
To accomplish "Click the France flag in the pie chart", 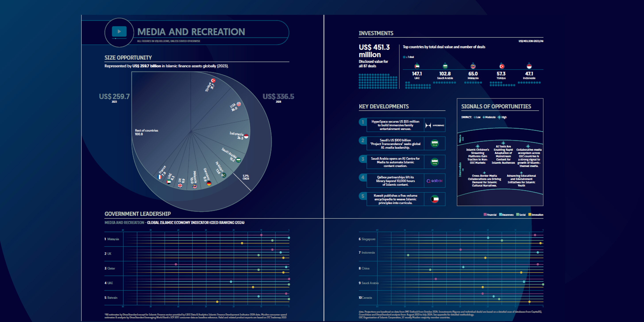I will [160, 177].
